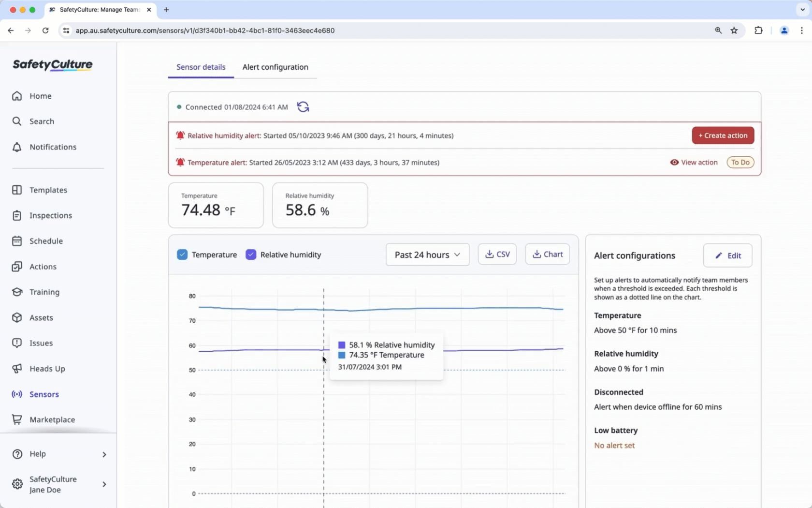Open Search in the sidebar

[x=42, y=121]
